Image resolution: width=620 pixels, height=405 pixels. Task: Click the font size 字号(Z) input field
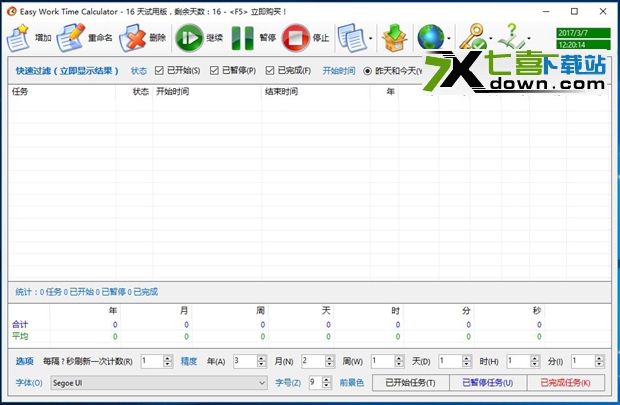tap(316, 382)
